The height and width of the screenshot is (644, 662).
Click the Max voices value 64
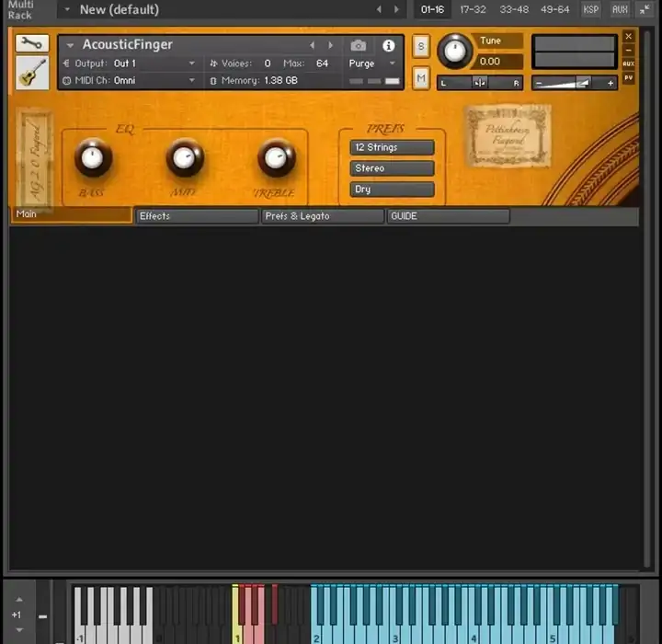(322, 63)
